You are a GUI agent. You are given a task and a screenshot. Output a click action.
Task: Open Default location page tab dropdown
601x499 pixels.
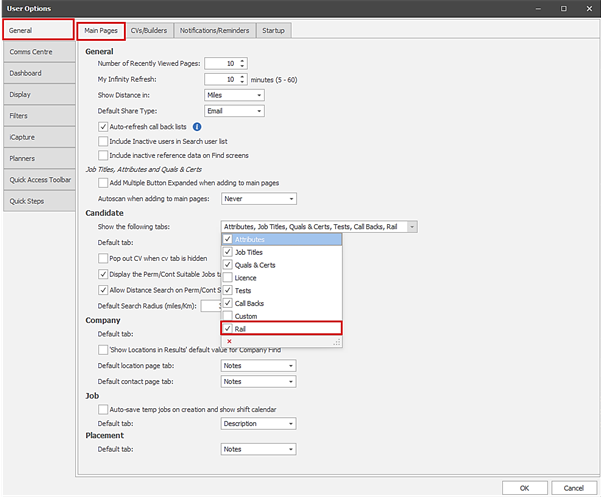[291, 366]
